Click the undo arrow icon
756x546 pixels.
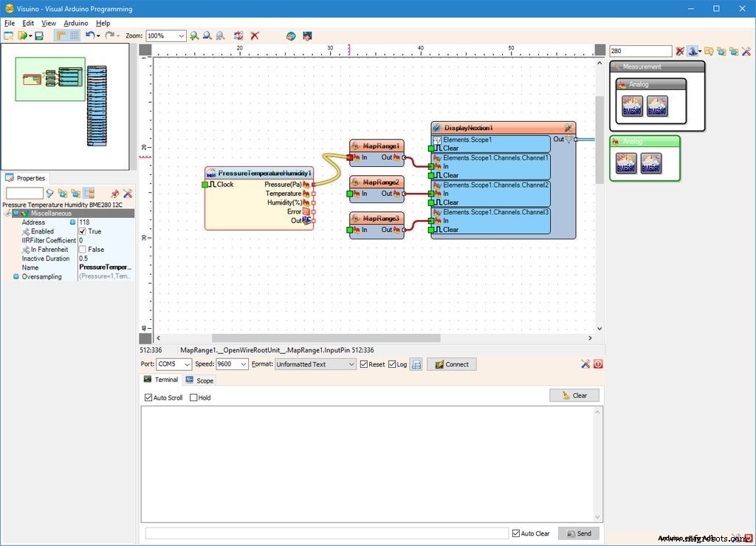pyautogui.click(x=89, y=35)
